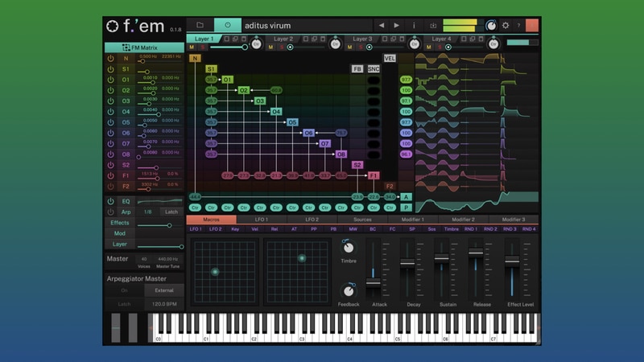Screen dimensions: 644x362
Task: Open the External sync source dropdown
Action: (x=164, y=290)
